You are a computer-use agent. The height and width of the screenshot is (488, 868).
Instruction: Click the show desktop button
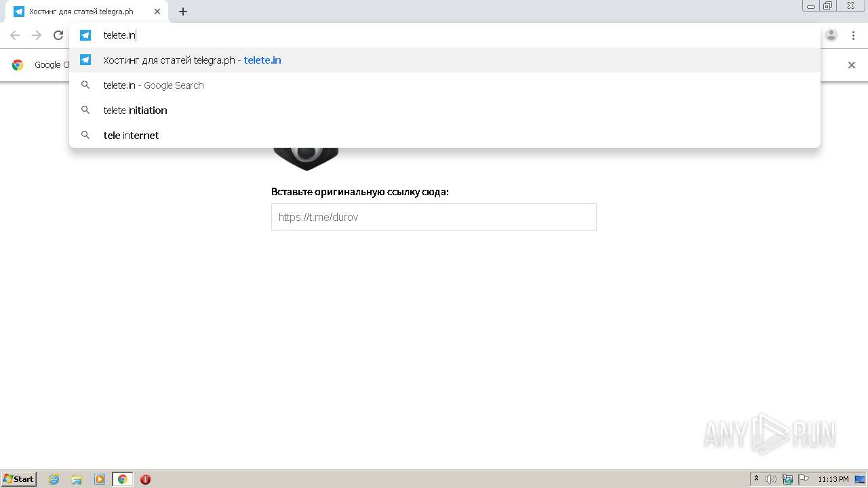pos(861,479)
